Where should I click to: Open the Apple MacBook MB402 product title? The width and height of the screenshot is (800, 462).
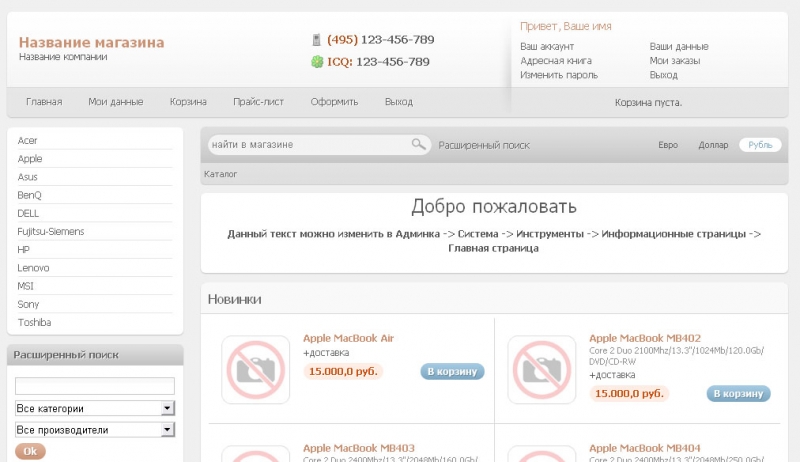point(645,338)
